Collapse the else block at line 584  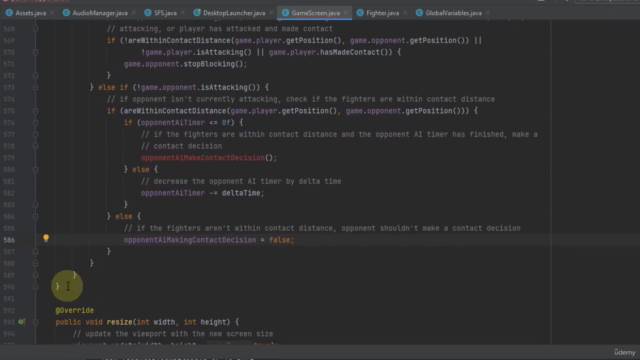(x=36, y=216)
